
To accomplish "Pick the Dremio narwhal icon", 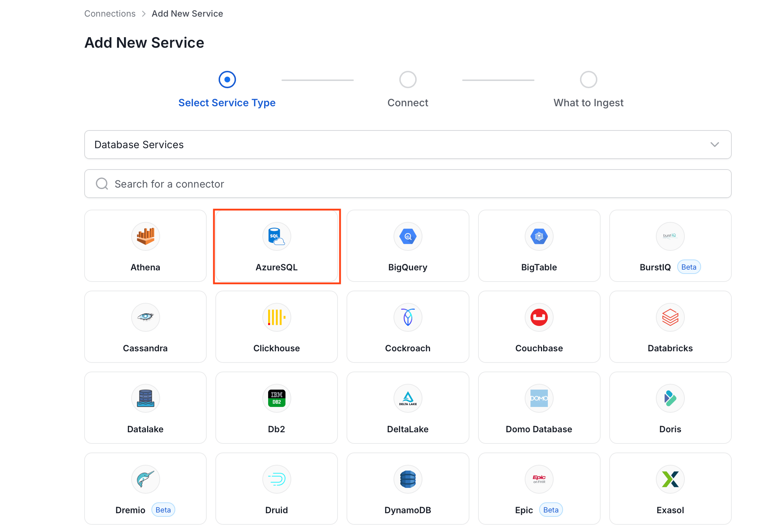I will 145,479.
